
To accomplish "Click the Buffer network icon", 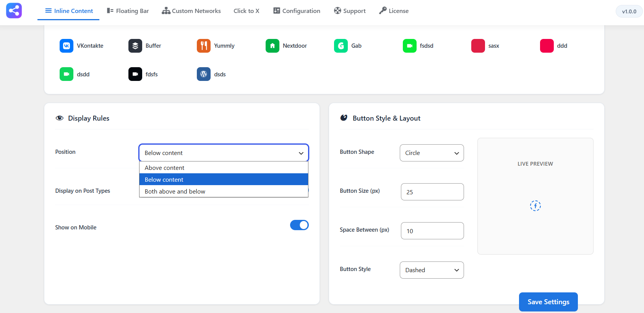I will click(135, 46).
